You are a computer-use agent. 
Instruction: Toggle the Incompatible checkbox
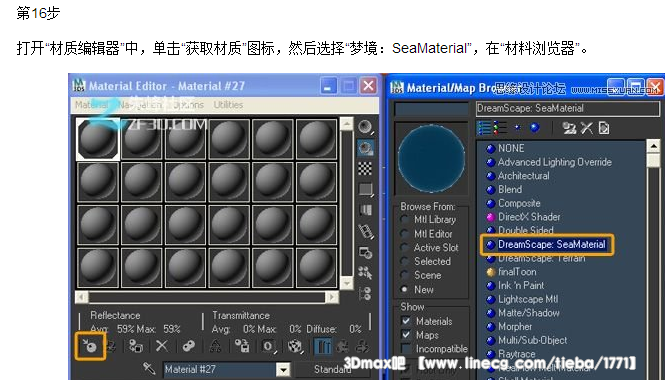click(x=406, y=349)
